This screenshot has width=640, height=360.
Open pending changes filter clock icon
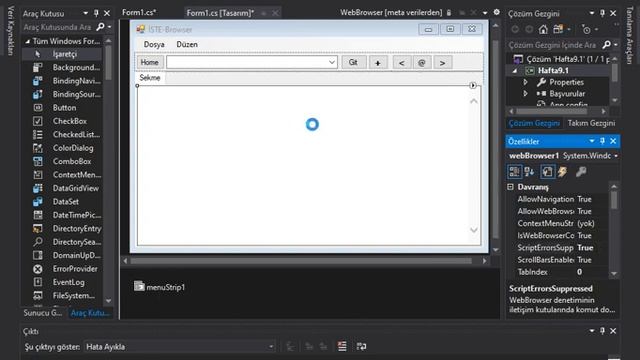coord(587,30)
